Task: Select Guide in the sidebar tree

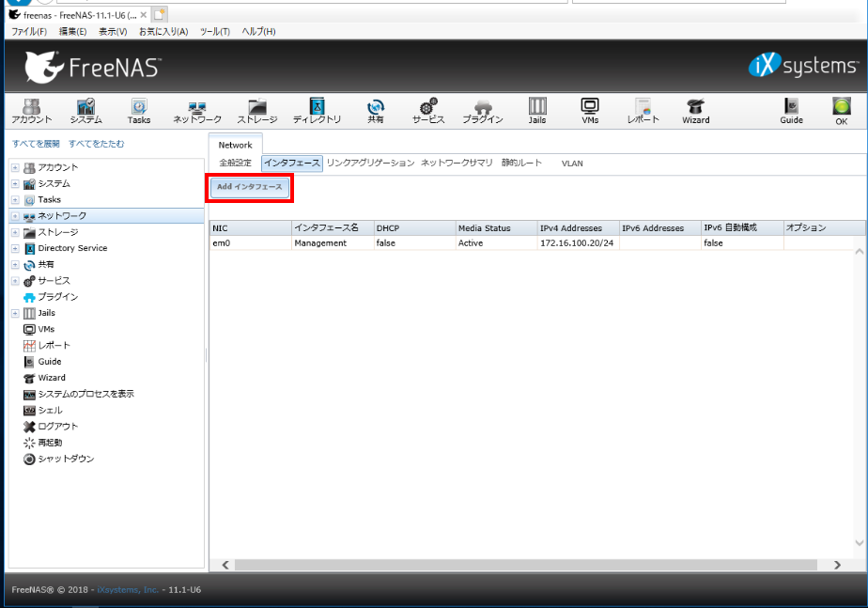Action: point(49,362)
